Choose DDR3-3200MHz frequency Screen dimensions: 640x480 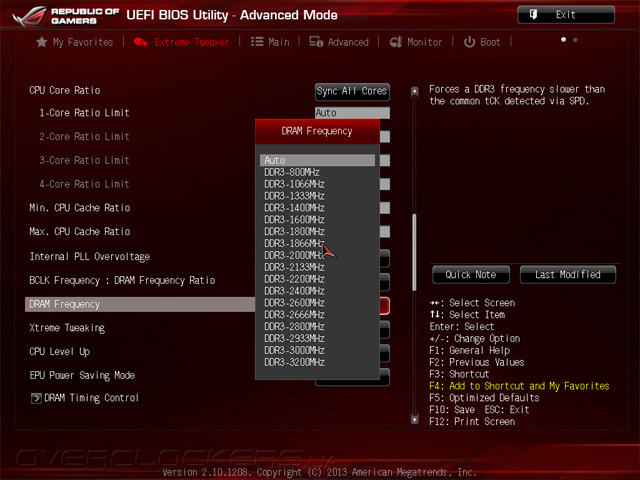pyautogui.click(x=294, y=362)
